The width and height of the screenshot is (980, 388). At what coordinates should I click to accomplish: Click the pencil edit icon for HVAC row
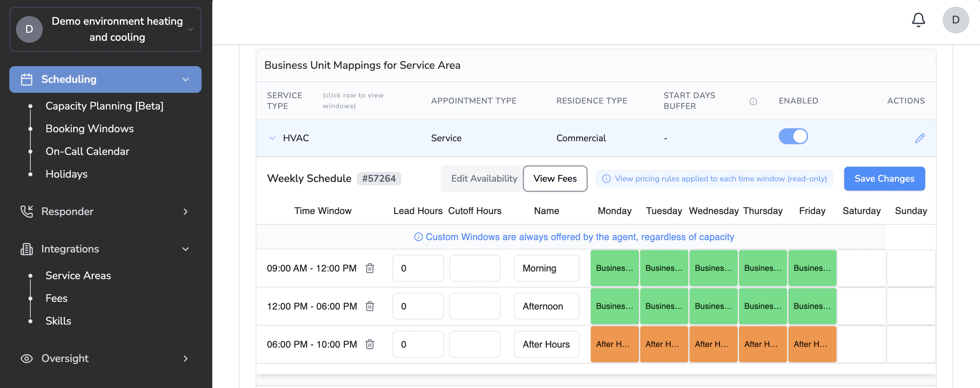(920, 138)
